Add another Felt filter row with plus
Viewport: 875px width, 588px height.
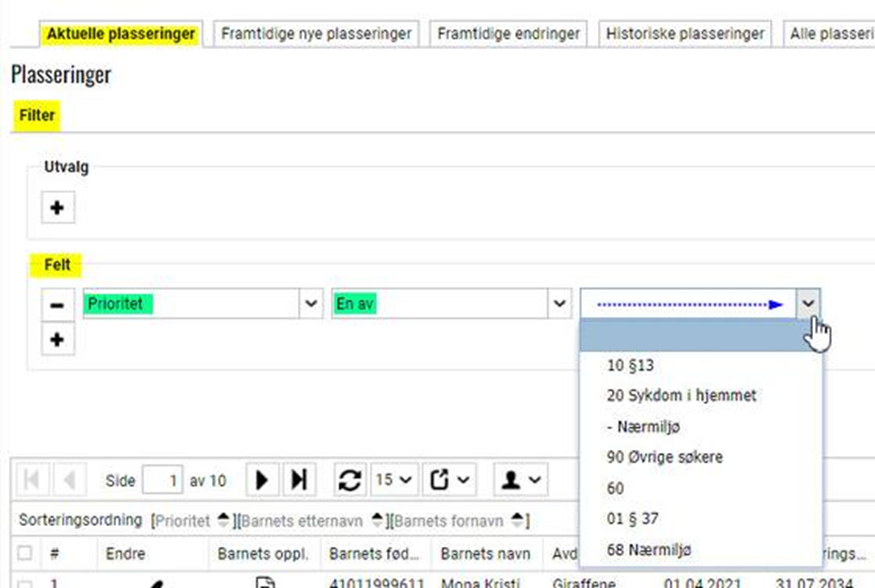click(57, 340)
